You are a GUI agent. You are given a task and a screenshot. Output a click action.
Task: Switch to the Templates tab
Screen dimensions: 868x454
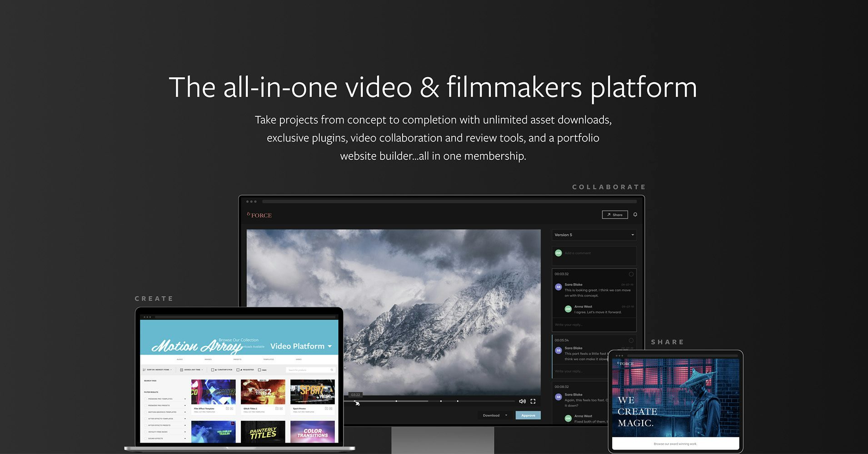(269, 359)
